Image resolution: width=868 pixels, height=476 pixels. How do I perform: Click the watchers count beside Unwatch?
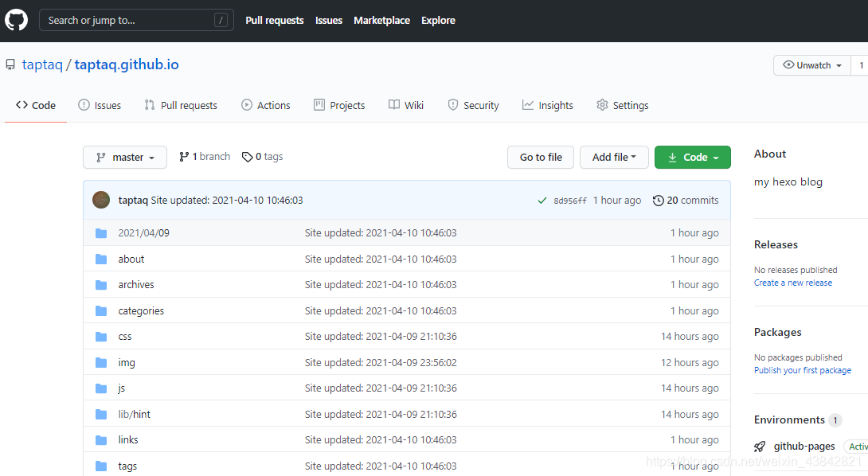pos(861,65)
